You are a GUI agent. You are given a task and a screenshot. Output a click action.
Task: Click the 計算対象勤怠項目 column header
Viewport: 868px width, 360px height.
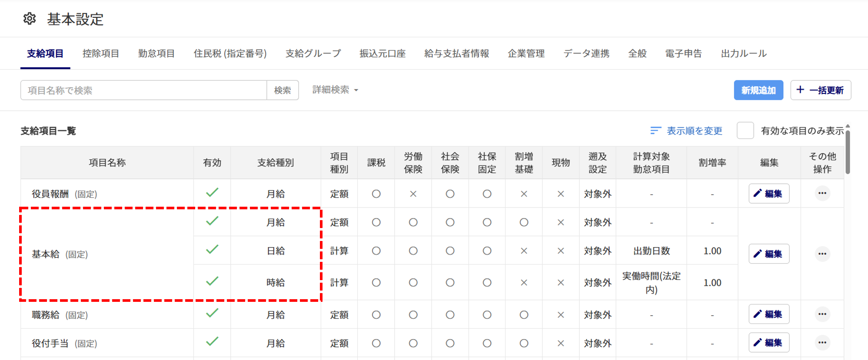(651, 162)
